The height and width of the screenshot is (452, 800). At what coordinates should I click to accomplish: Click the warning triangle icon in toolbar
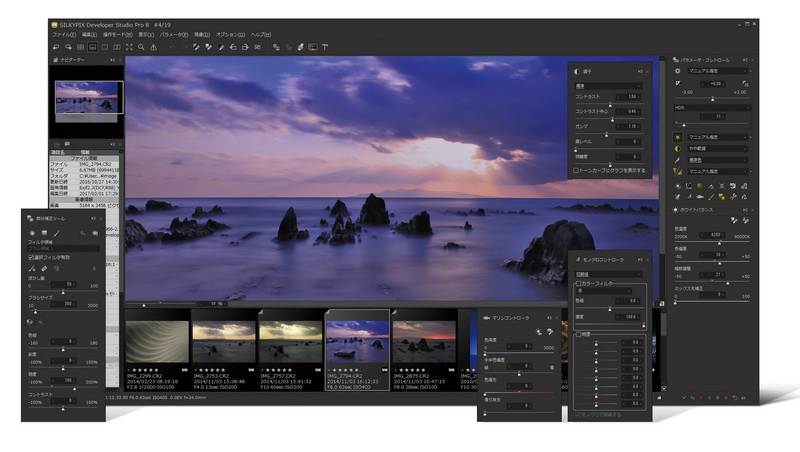(153, 46)
